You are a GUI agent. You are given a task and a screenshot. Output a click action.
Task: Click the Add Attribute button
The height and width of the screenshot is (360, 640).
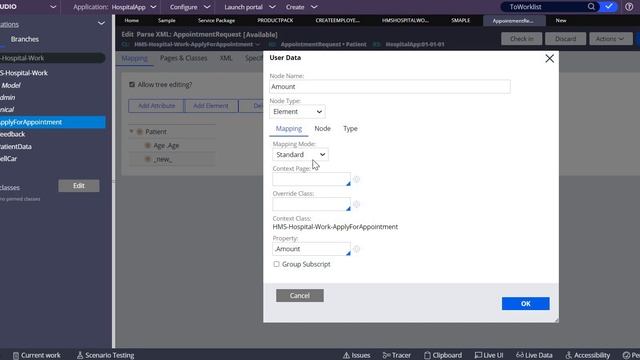tap(156, 106)
